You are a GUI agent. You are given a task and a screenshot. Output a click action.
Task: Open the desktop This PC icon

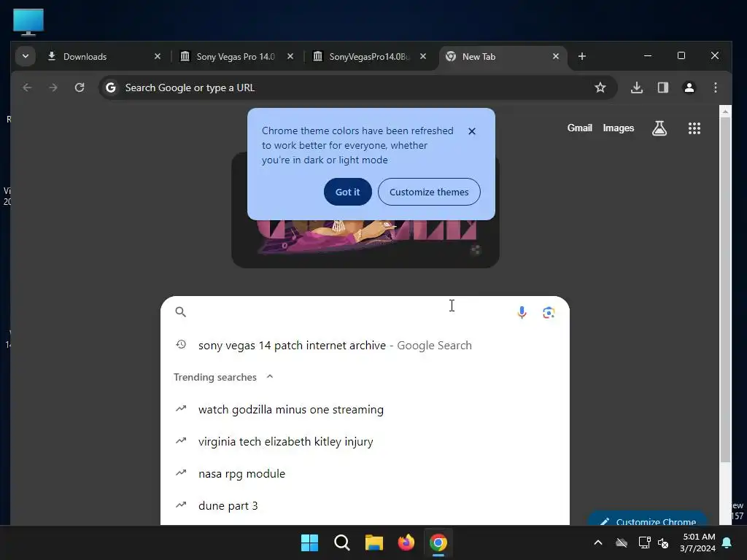pyautogui.click(x=28, y=22)
